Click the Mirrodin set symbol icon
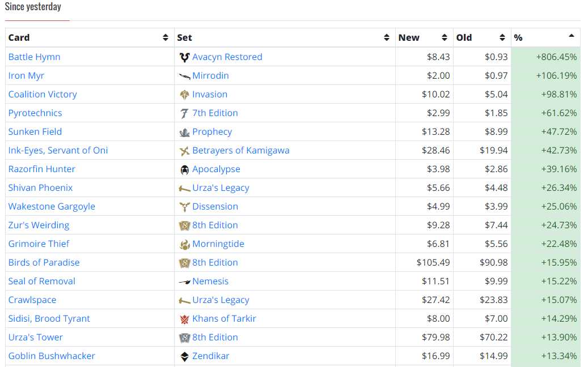The image size is (588, 367). [x=184, y=76]
